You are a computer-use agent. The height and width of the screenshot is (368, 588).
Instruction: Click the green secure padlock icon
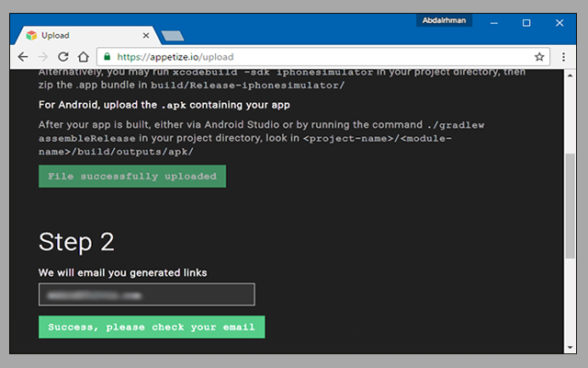coord(107,56)
